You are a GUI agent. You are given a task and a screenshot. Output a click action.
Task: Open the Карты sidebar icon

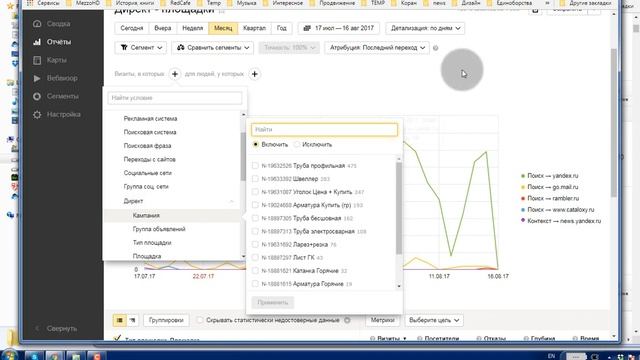pyautogui.click(x=37, y=60)
